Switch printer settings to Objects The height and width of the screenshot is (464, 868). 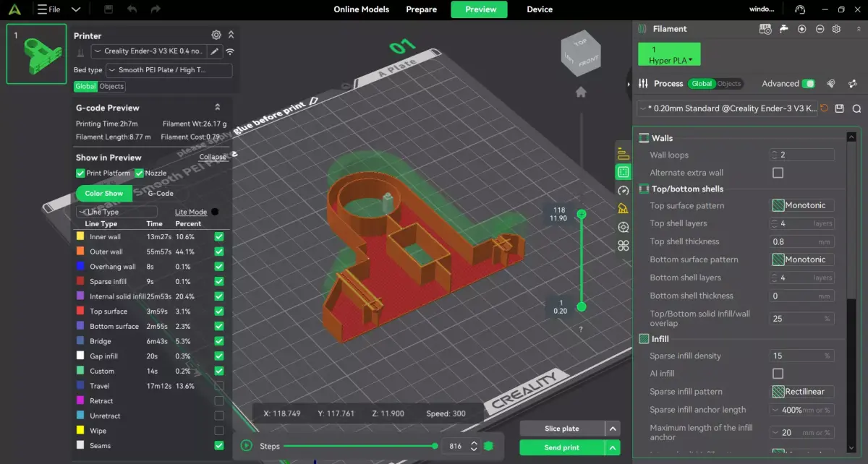[111, 86]
